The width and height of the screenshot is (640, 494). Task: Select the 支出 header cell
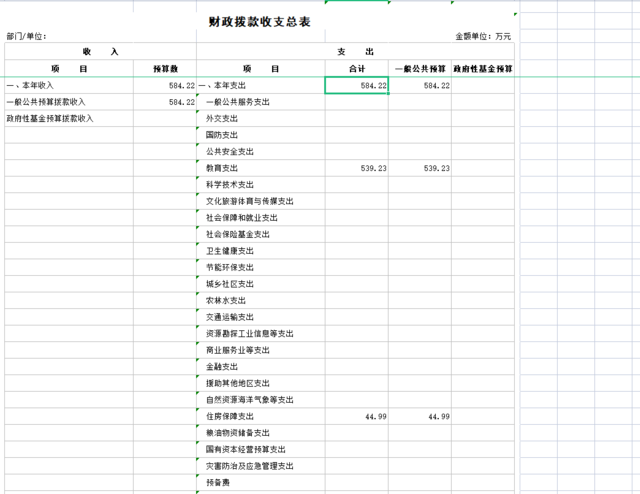[355, 51]
